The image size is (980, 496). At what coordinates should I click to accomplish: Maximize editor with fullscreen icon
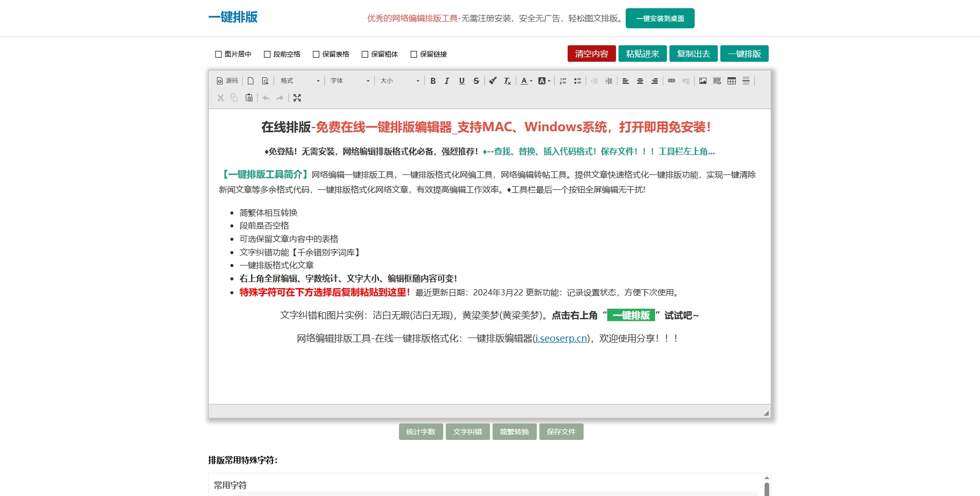coord(297,98)
